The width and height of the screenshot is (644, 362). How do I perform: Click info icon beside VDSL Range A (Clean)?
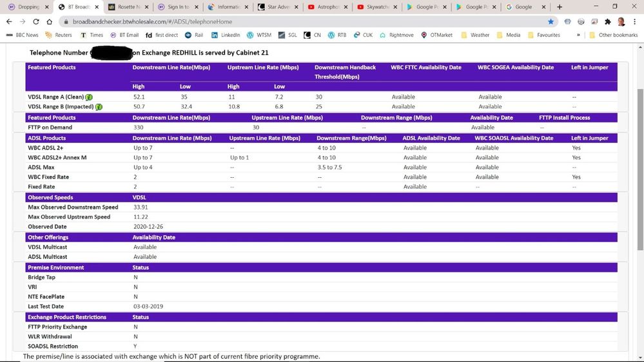[89, 97]
